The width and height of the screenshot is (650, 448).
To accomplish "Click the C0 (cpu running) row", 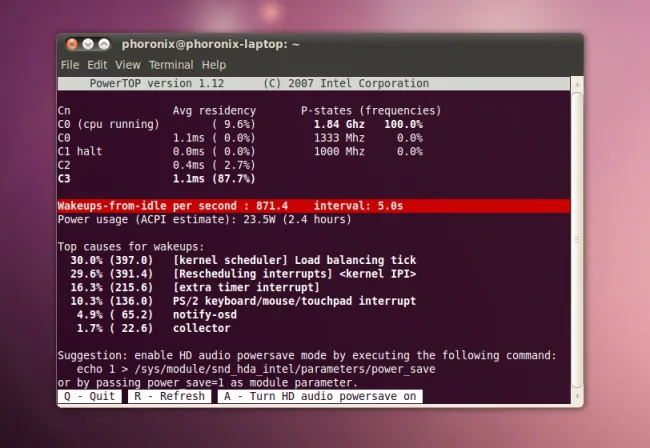I will click(157, 124).
